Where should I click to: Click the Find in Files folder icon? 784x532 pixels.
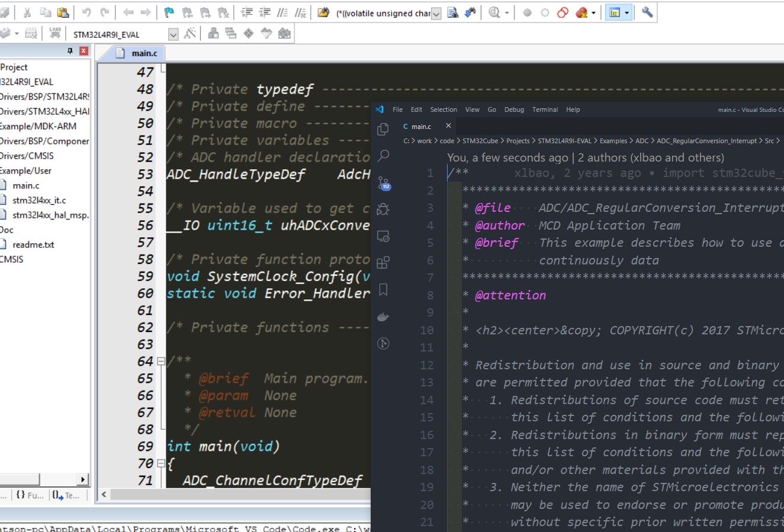click(323, 12)
